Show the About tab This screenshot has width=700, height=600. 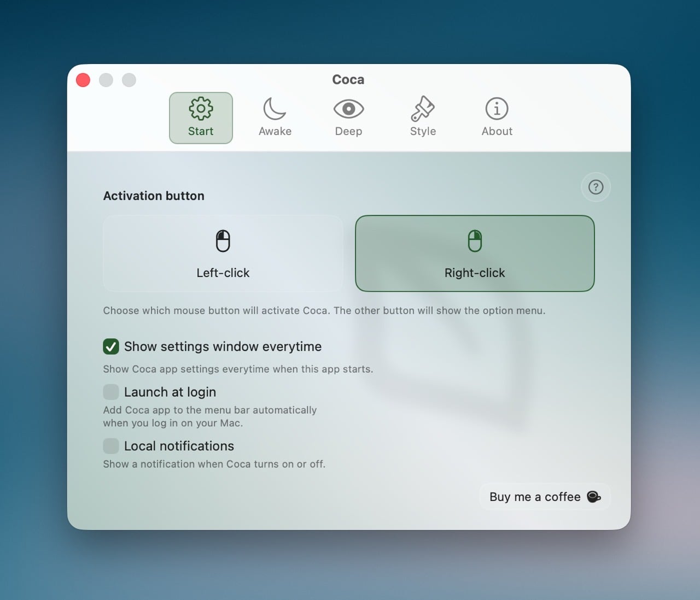tap(497, 118)
